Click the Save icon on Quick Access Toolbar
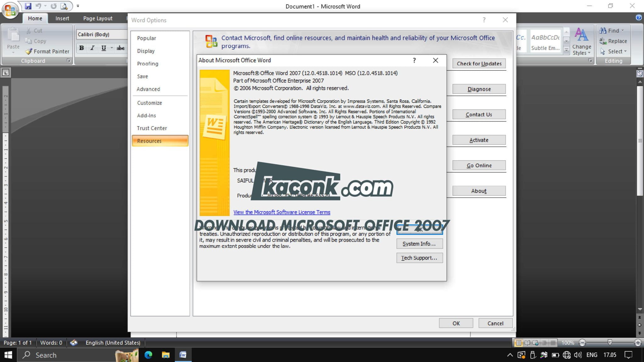The height and width of the screenshot is (362, 644). pyautogui.click(x=28, y=6)
